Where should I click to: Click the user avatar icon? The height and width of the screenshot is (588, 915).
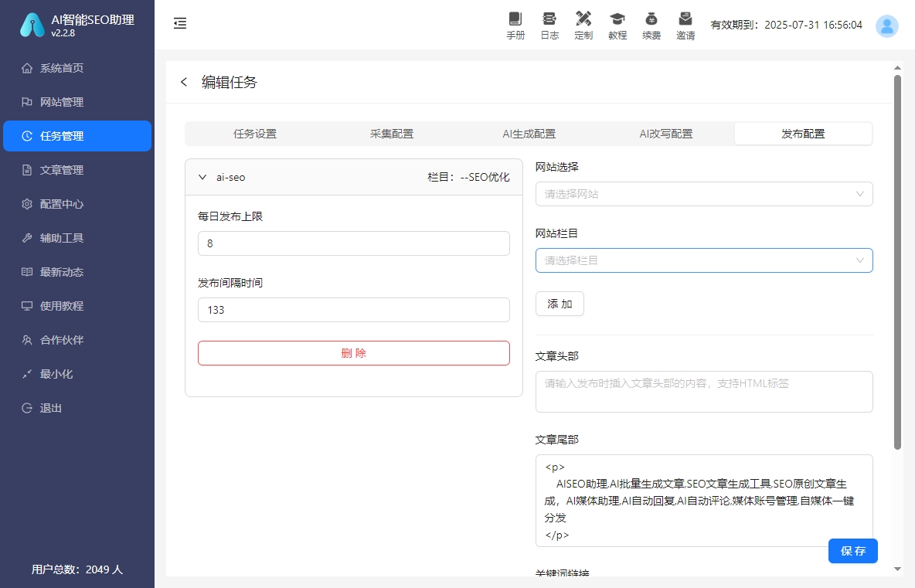pyautogui.click(x=887, y=25)
